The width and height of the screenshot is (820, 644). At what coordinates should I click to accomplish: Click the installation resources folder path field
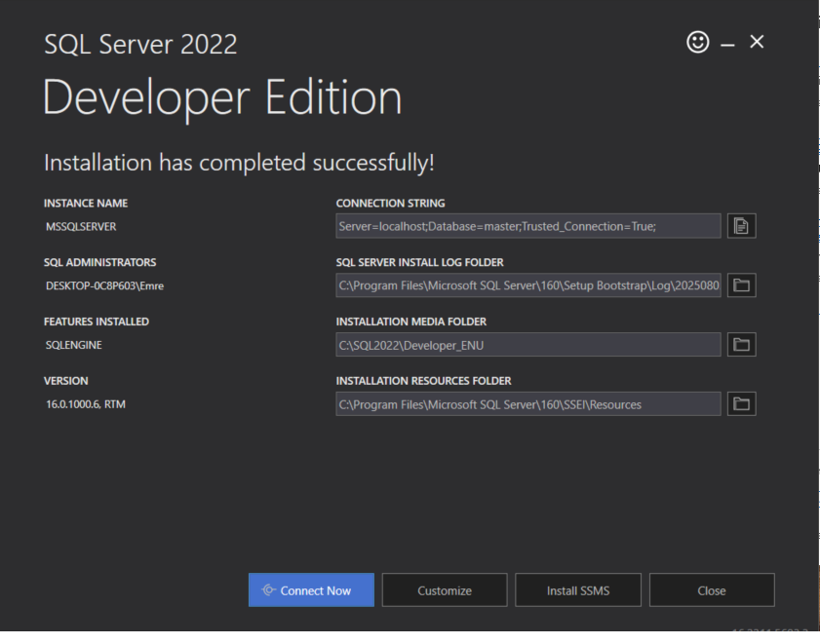(x=528, y=403)
